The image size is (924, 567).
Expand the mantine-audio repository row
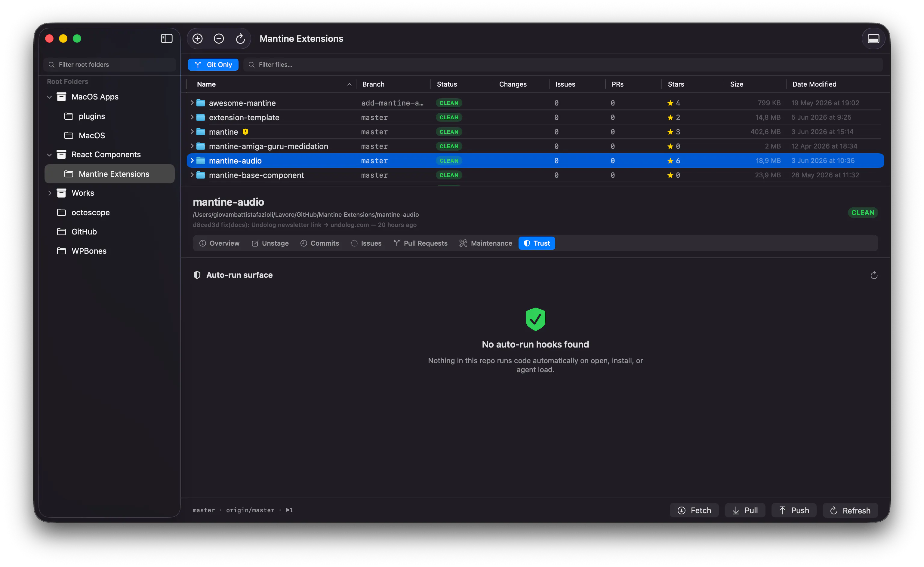coord(192,161)
